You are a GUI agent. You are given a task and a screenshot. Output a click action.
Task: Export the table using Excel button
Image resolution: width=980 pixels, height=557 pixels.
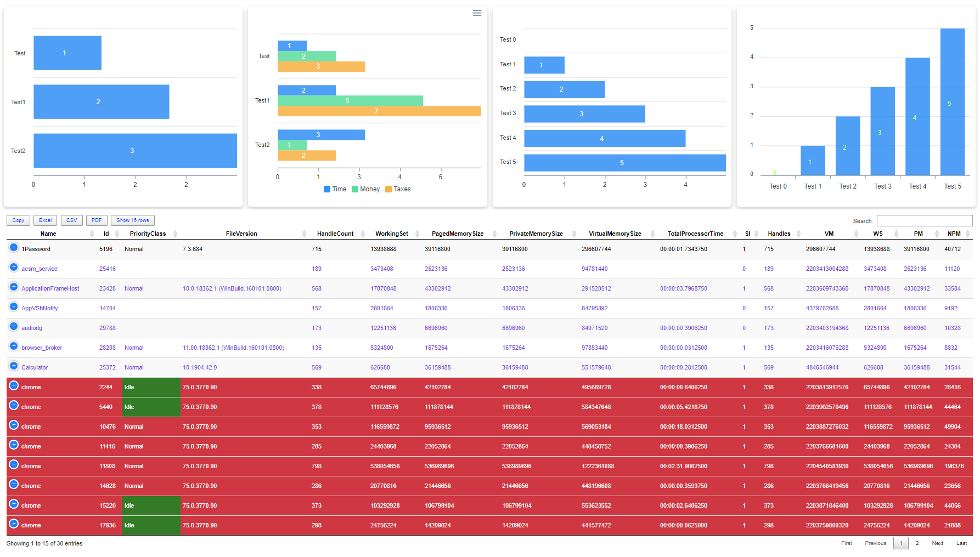46,220
